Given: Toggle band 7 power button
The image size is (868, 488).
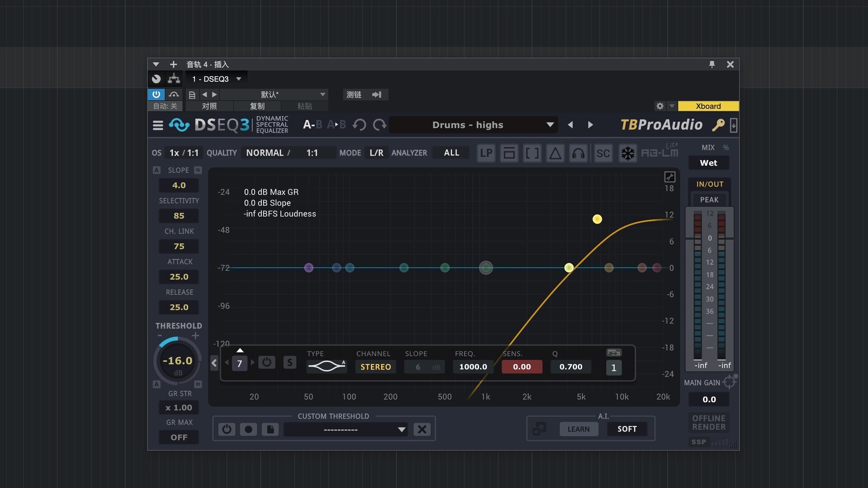Looking at the screenshot, I should click(x=267, y=362).
